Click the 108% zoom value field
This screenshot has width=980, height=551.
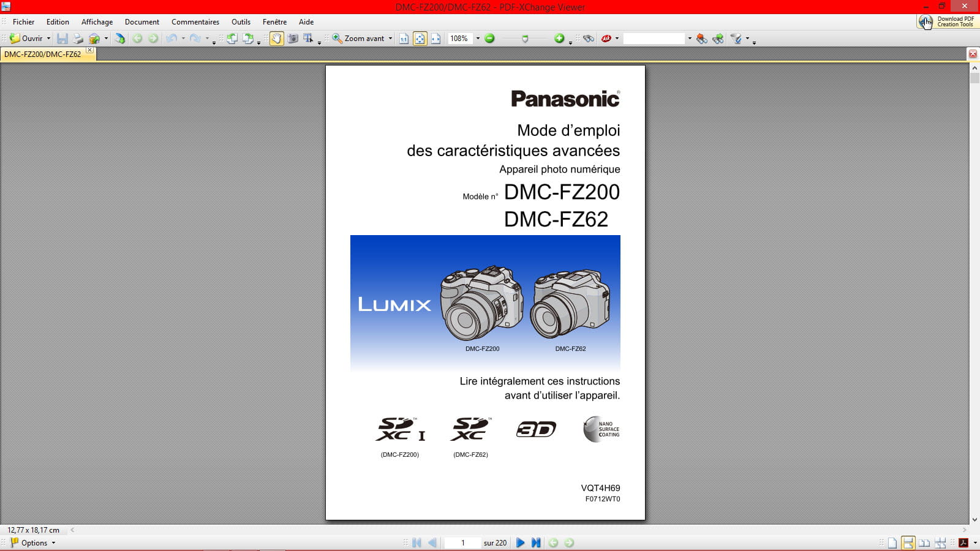[x=459, y=39]
